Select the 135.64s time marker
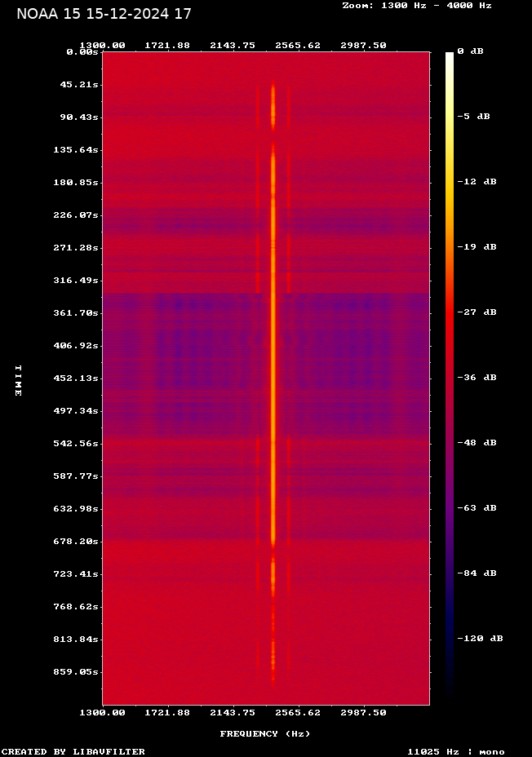532x757 pixels. pos(78,150)
